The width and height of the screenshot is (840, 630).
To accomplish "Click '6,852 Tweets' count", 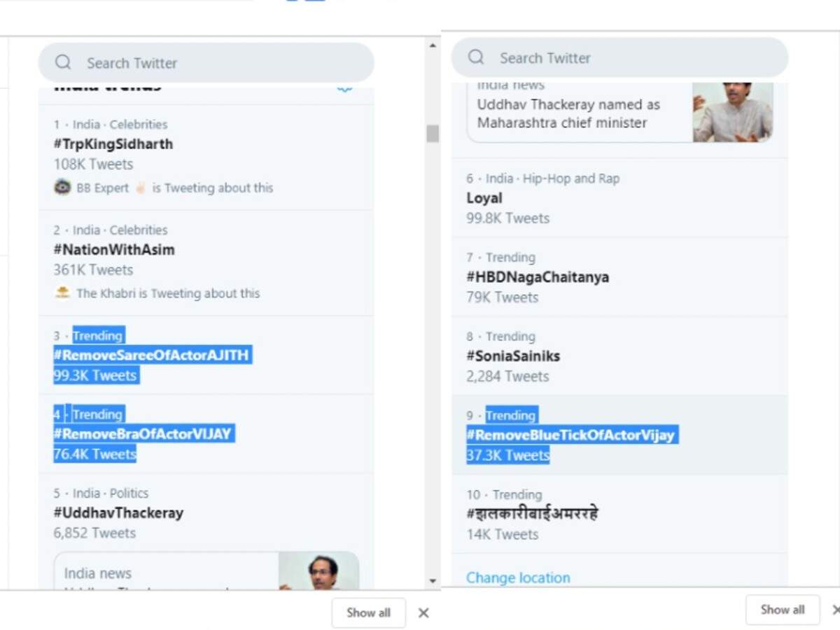I will pos(94,533).
